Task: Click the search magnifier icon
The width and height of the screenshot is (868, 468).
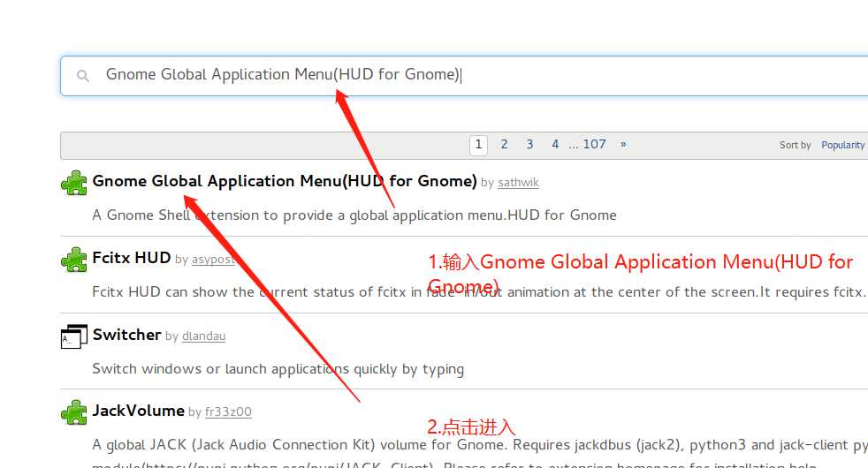Action: tap(83, 76)
